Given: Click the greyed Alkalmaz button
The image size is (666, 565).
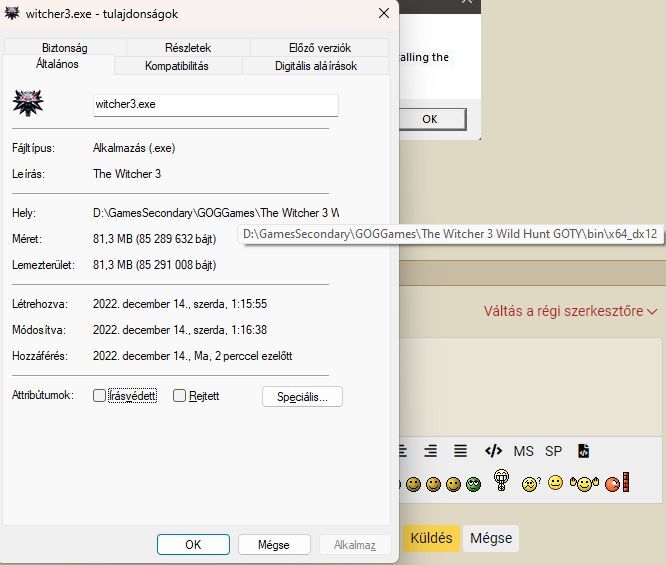Looking at the screenshot, I should [355, 545].
